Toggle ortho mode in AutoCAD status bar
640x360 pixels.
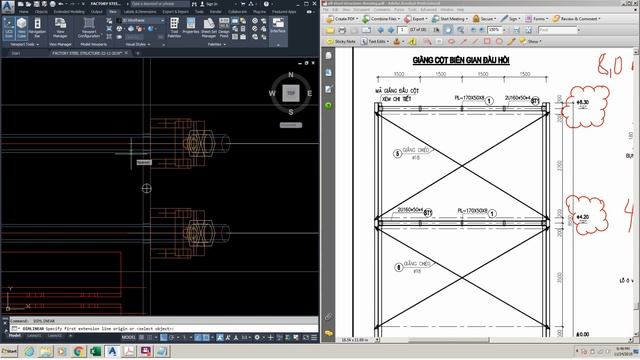[163, 338]
